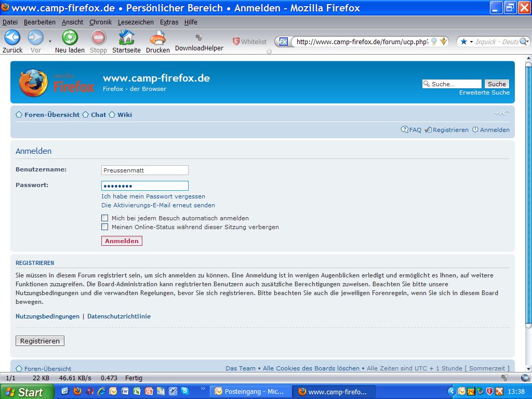The image size is (532, 399).
Task: Open the Lesezeichen menu
Action: coord(136,22)
